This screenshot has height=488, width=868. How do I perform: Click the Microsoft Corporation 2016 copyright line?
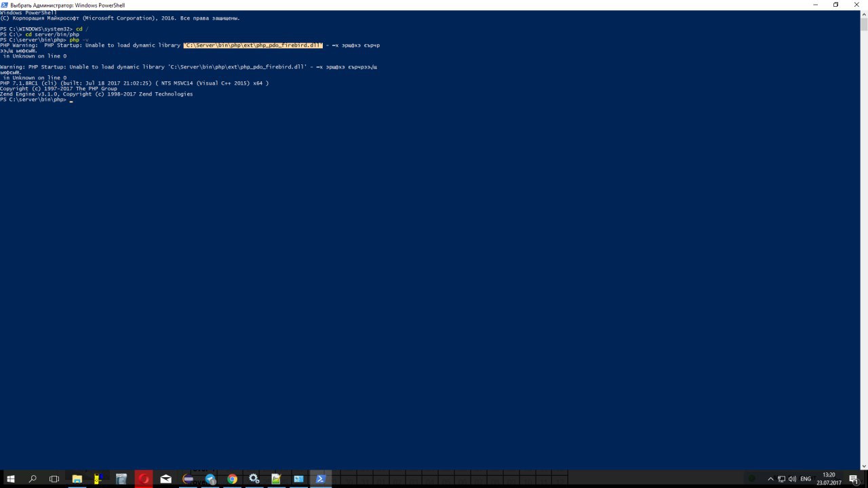(120, 18)
